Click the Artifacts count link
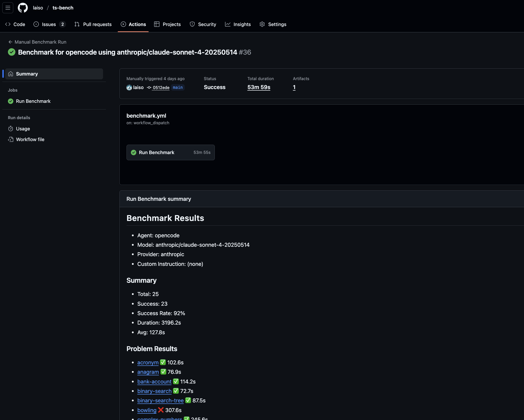This screenshot has height=420, width=524. [294, 87]
